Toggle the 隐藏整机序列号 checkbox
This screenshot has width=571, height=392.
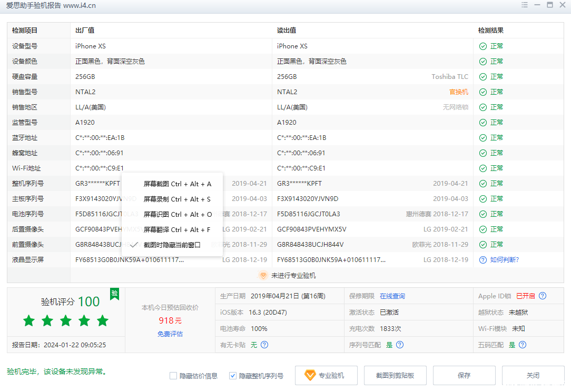pyautogui.click(x=233, y=376)
